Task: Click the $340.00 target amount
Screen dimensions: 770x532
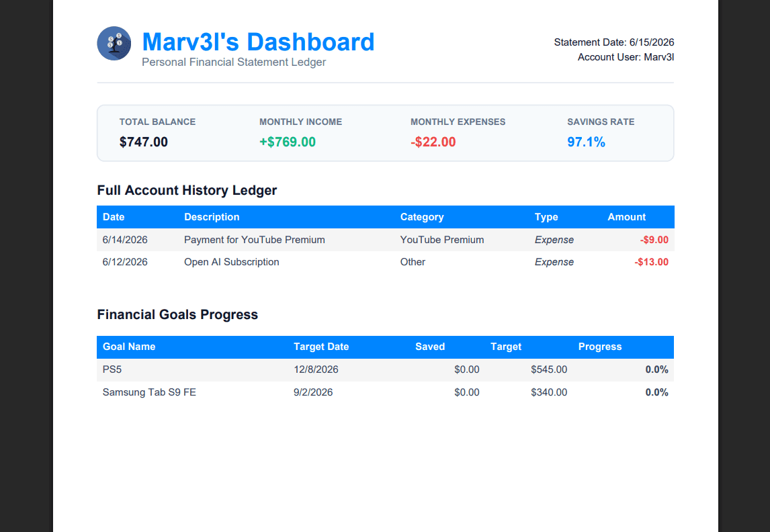Action: (549, 392)
